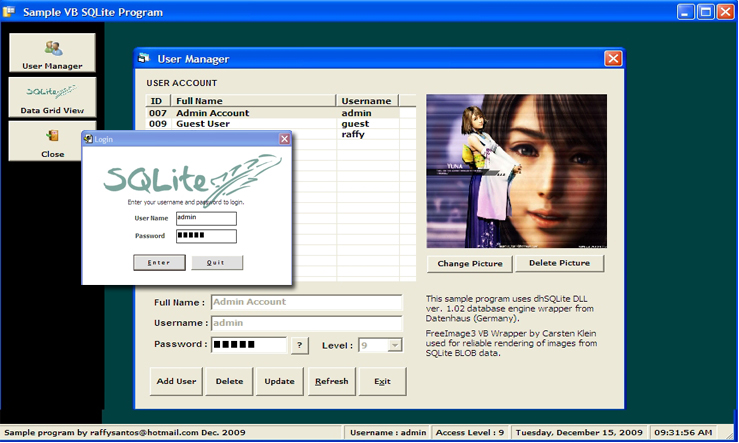The image size is (739, 443).
Task: Click the Change Picture button
Action: (x=470, y=263)
